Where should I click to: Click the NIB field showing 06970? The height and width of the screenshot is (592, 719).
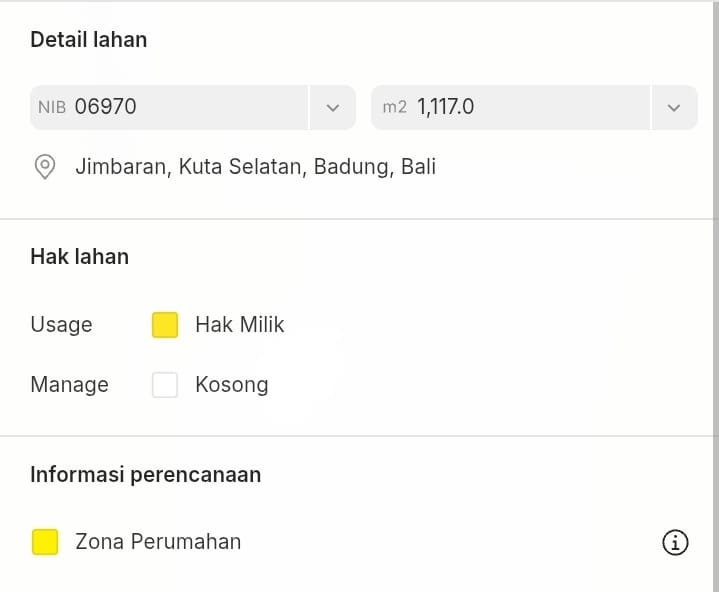(170, 107)
